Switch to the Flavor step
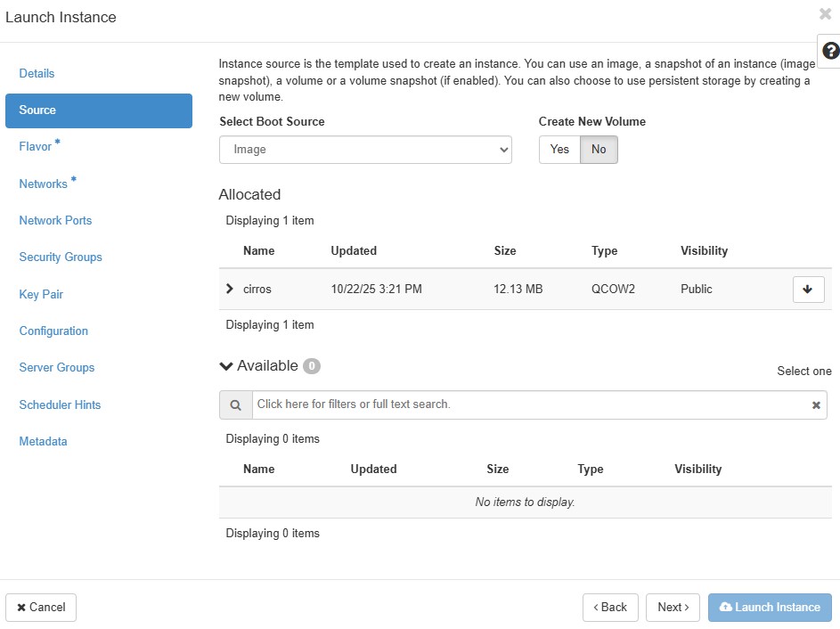Screen dimensions: 840x629 tap(36, 146)
